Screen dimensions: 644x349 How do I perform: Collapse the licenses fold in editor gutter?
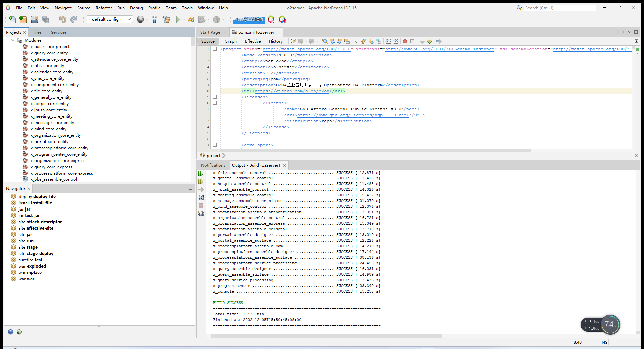[x=215, y=97]
